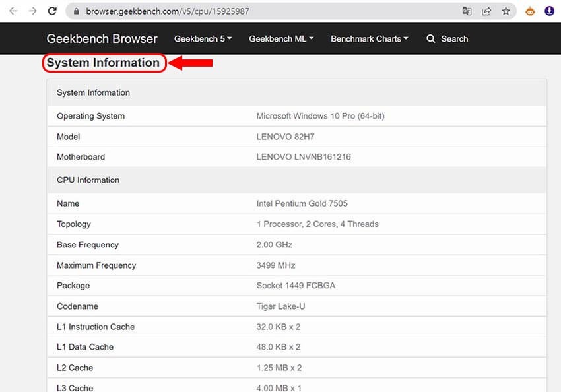Select the Operating System row label
Screen dimensions: 561x392
[x=91, y=116]
